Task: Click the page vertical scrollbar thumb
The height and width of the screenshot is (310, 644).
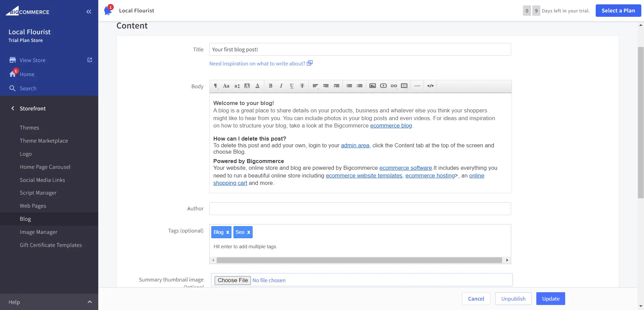Action: pyautogui.click(x=641, y=122)
